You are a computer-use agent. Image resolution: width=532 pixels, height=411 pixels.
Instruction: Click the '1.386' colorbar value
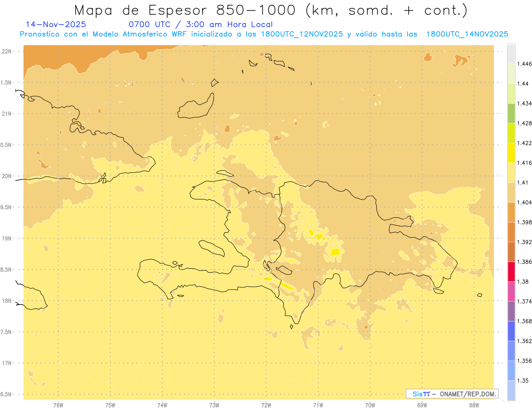pos(524,262)
